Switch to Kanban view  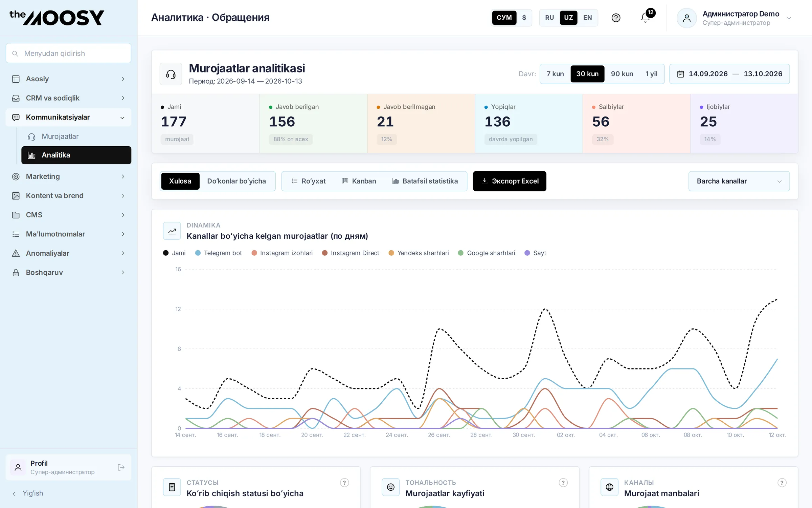tap(359, 181)
